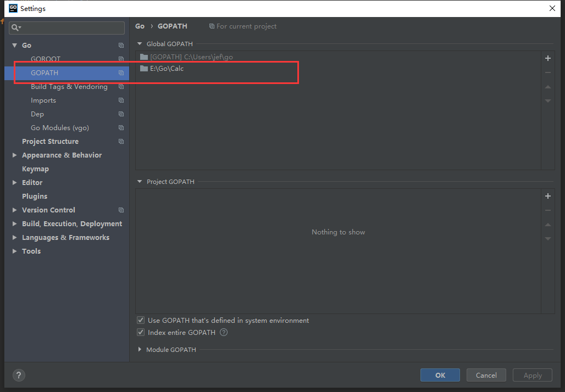
Task: Click the folder icon for C:\Users\jef\go
Action: pos(144,57)
